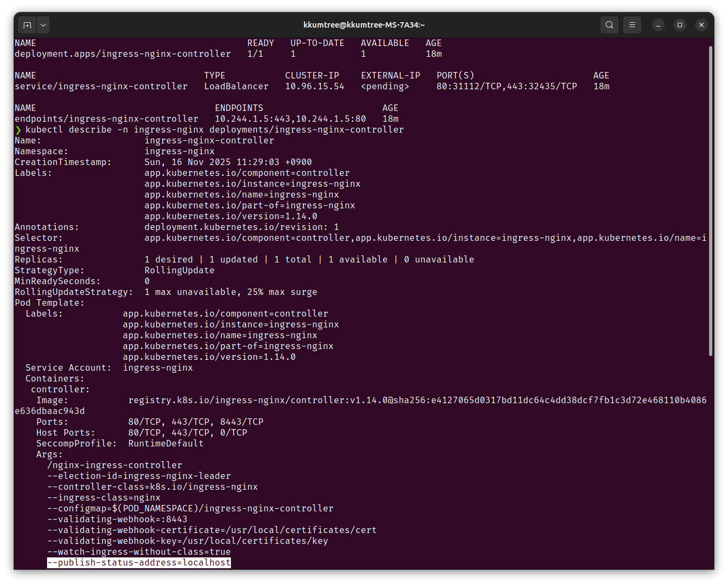Open the hamburger menu
The height and width of the screenshot is (585, 728).
pos(632,25)
